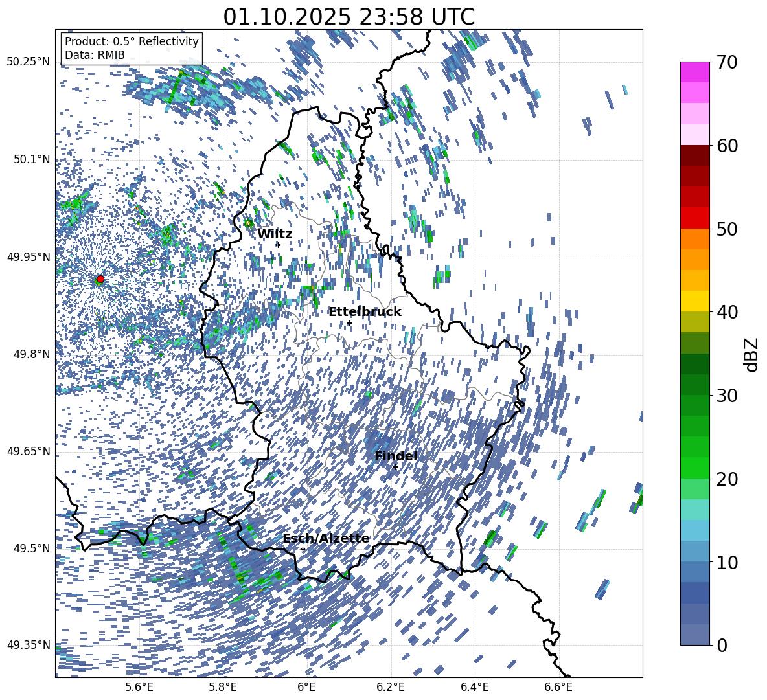The height and width of the screenshot is (700, 767).
Task: Pick the yellow swatch just above 40 dBZ
Action: pyautogui.click(x=694, y=301)
